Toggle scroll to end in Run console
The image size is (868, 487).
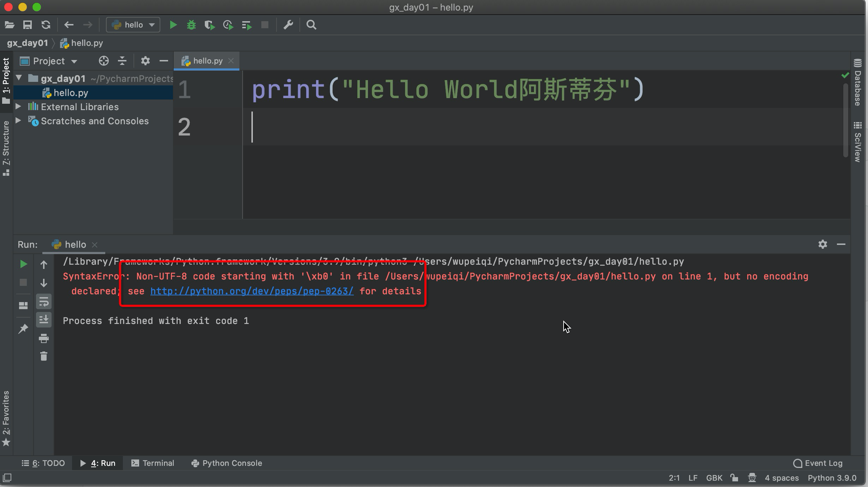coord(43,320)
